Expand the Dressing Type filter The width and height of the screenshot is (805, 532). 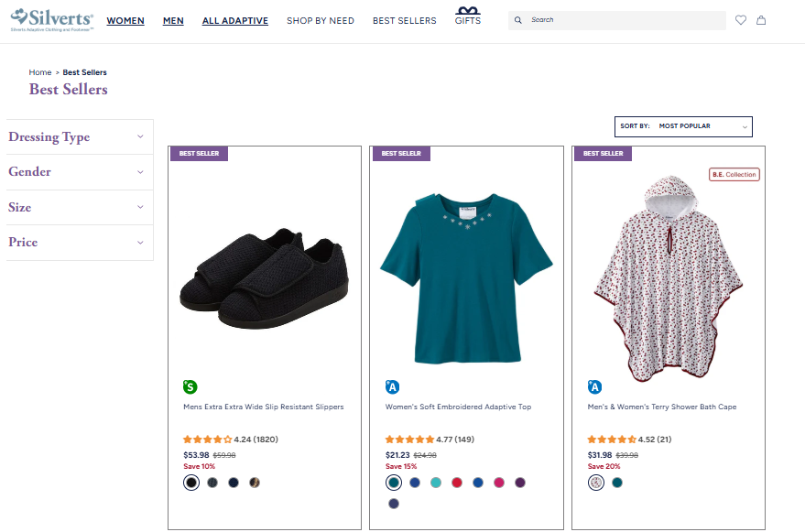[79, 136]
